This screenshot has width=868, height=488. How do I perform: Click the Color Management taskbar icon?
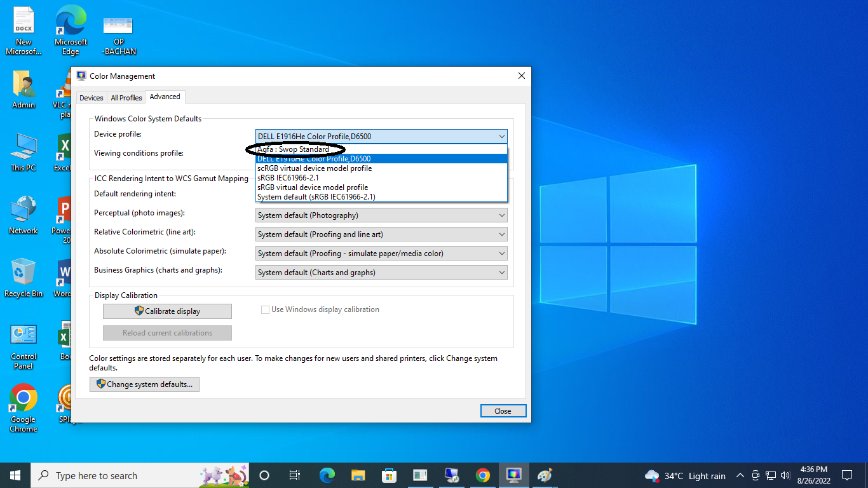pyautogui.click(x=513, y=475)
